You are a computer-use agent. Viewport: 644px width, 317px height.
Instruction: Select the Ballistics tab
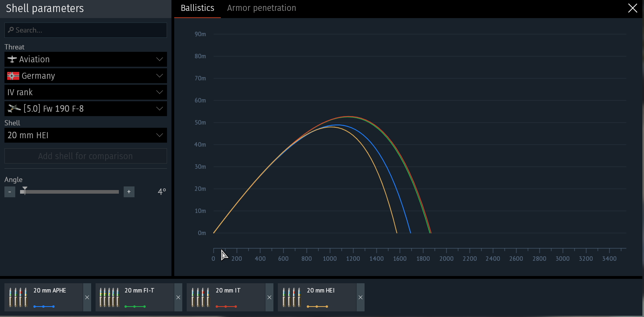[x=197, y=8]
